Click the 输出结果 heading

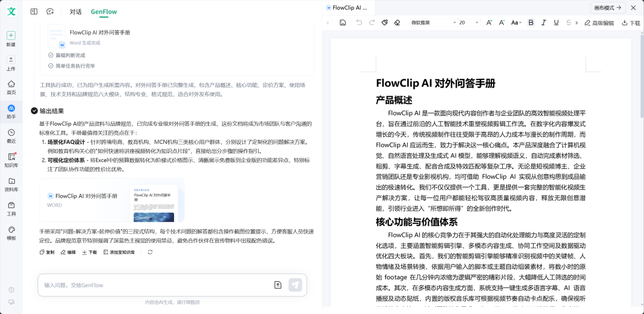(52, 111)
